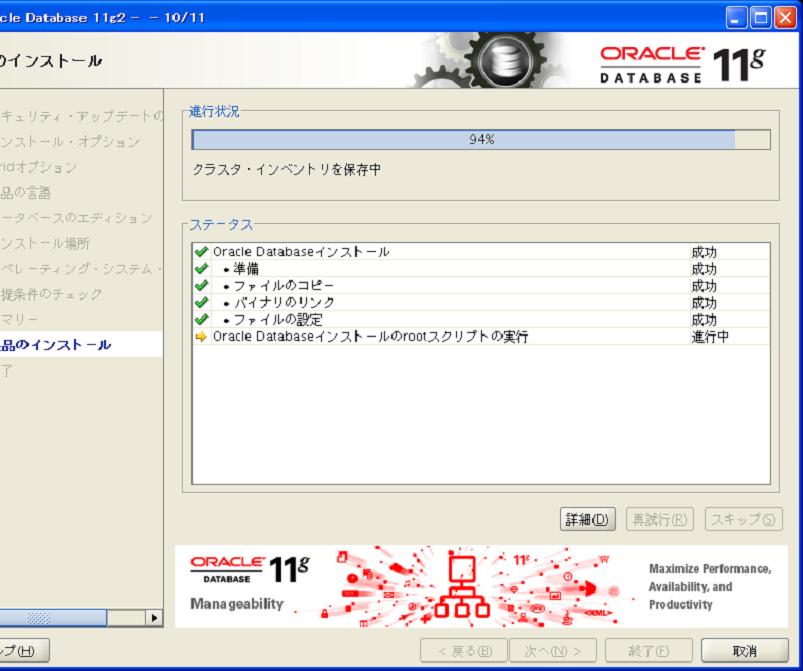The width and height of the screenshot is (803, 671).
Task: Click the 94% installation progress bar
Action: (481, 139)
